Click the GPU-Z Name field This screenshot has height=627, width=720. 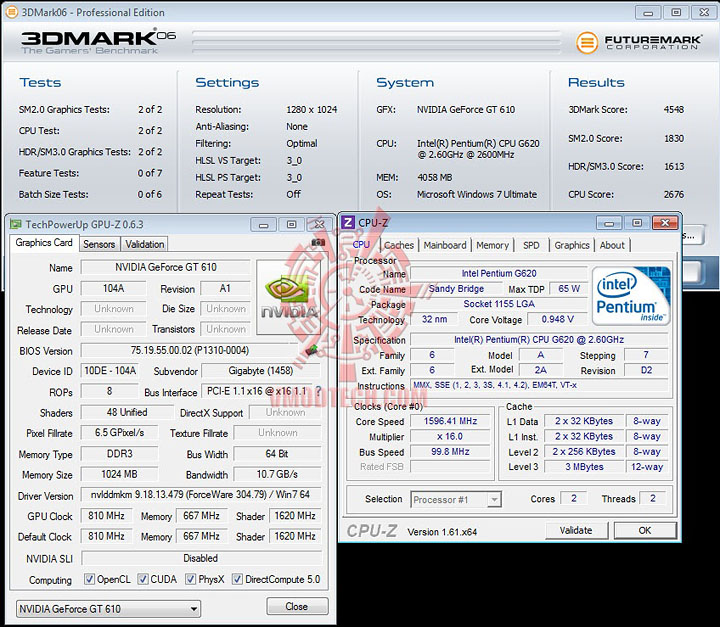click(166, 267)
